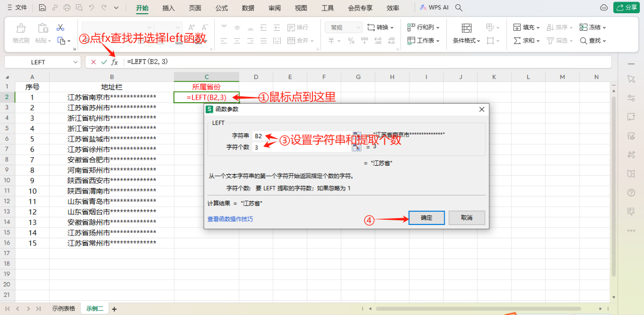Switch to the 会员专享 member tab
The image size is (644, 315).
point(360,8)
